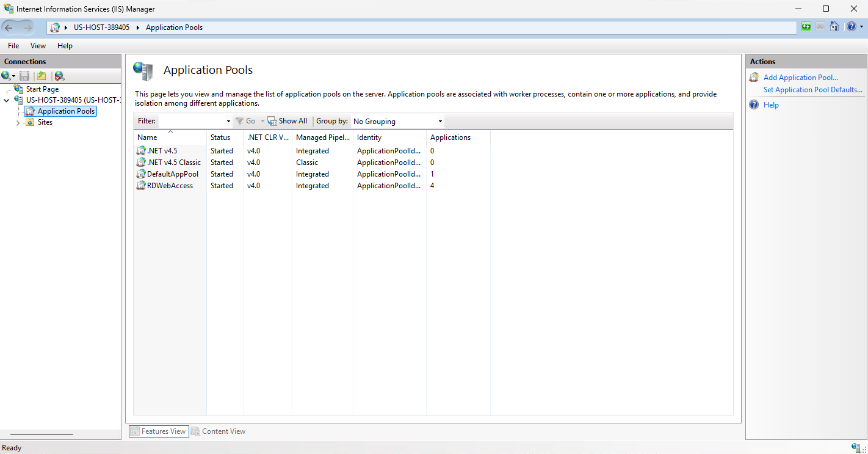This screenshot has width=868, height=454.
Task: Switch to the Features View tab
Action: (159, 431)
